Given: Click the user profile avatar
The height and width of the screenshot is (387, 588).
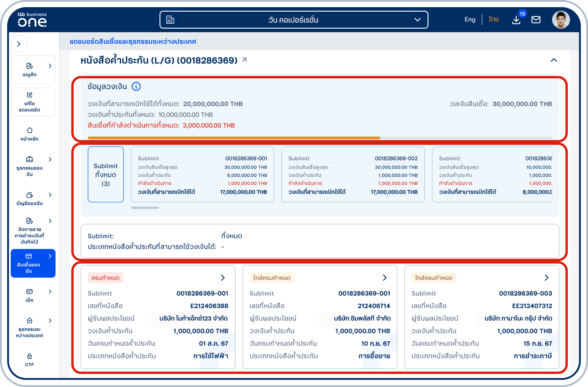Looking at the screenshot, I should pos(561,20).
